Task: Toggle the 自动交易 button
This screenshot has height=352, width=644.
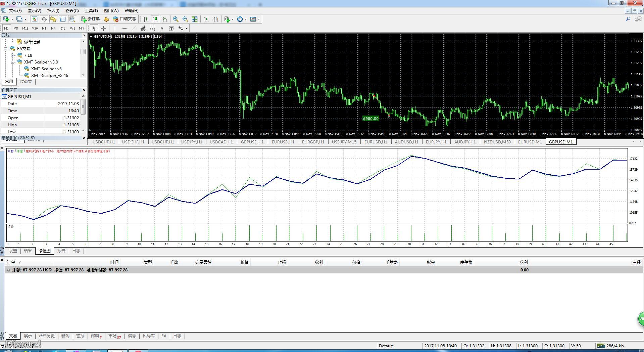Action: click(125, 19)
